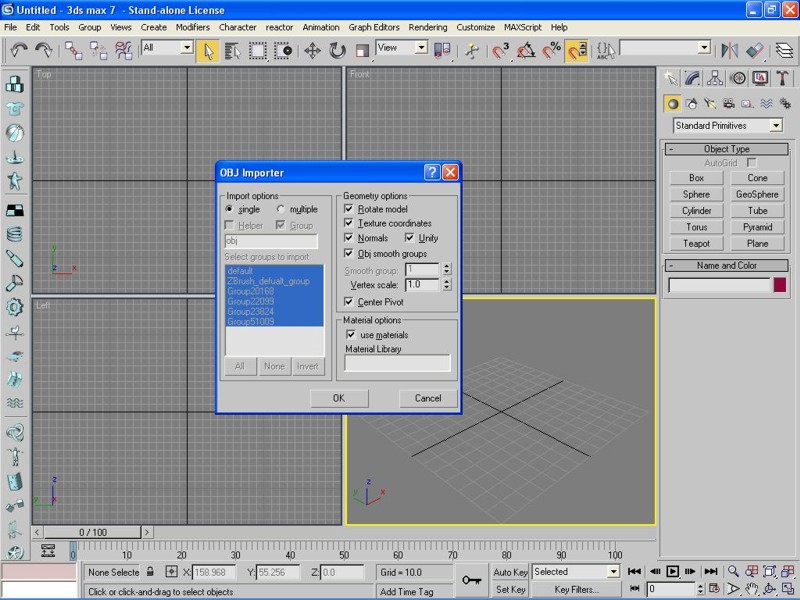Screen dimensions: 800x600
Task: Open the selection filter 'All' dropdown
Action: [187, 47]
